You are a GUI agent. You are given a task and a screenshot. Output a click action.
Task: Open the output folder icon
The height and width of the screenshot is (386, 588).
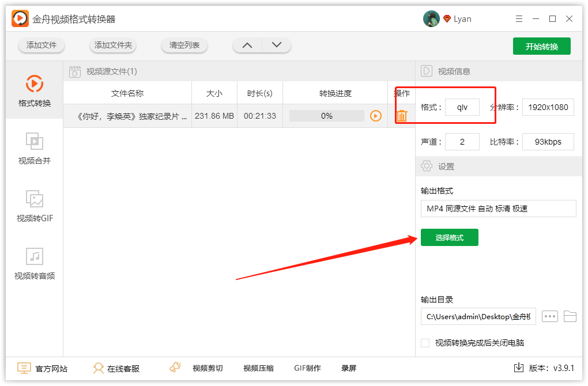(570, 316)
